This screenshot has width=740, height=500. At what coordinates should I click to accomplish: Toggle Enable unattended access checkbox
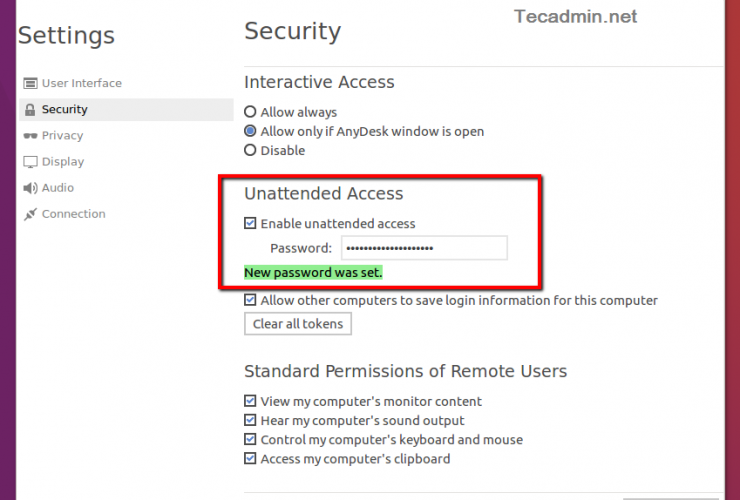251,224
